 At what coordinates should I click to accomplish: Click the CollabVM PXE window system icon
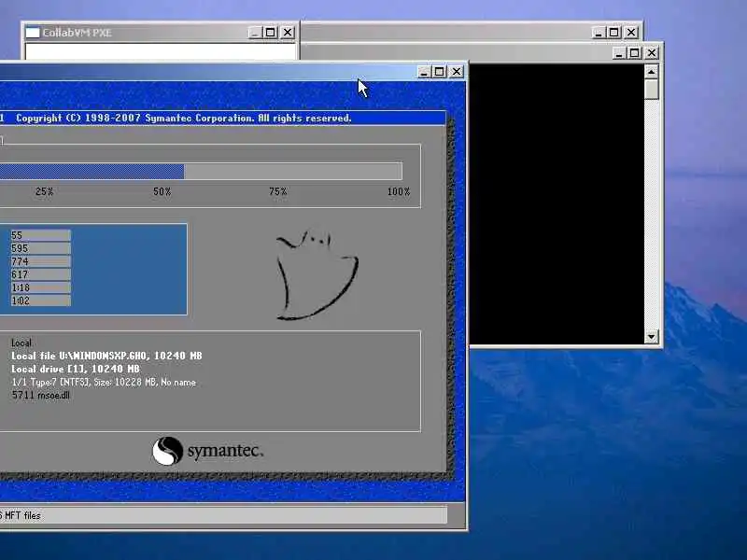click(x=33, y=33)
